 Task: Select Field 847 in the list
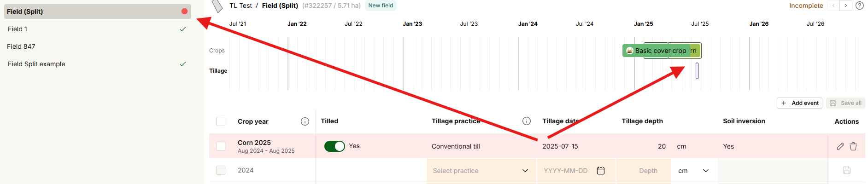(21, 46)
